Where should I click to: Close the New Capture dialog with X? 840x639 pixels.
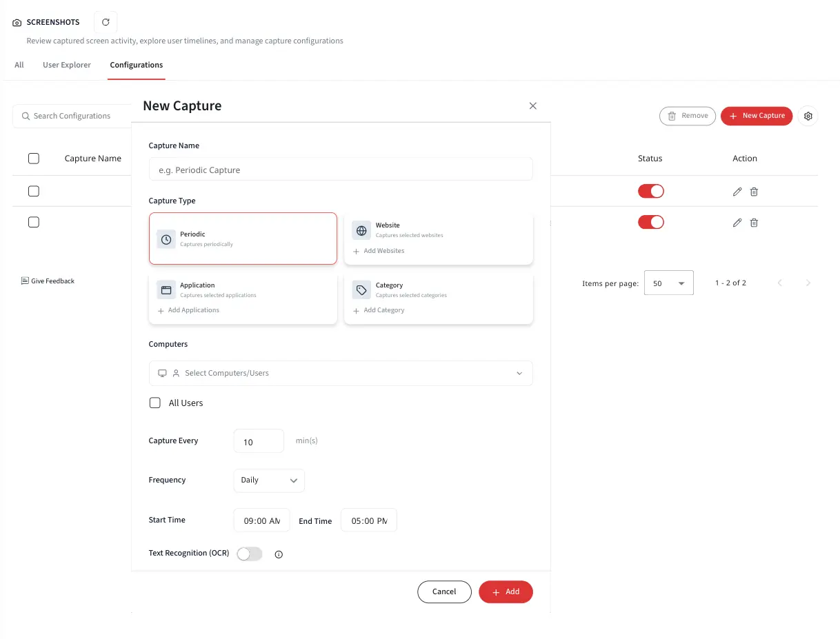(x=532, y=105)
